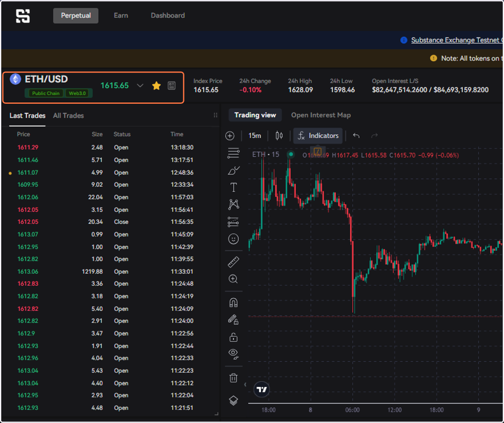
Task: Click the 24h Low value 1598.46
Action: point(342,90)
